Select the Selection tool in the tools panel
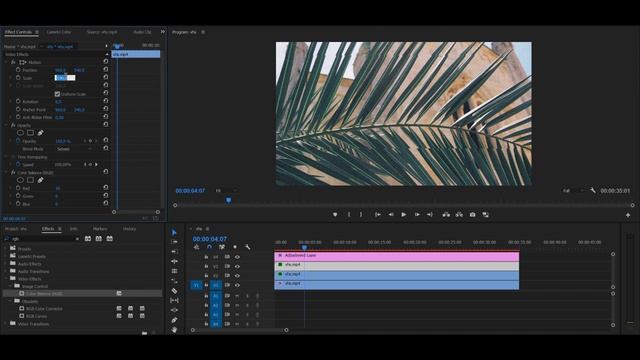Screen dimensions: 640x360 point(174,232)
